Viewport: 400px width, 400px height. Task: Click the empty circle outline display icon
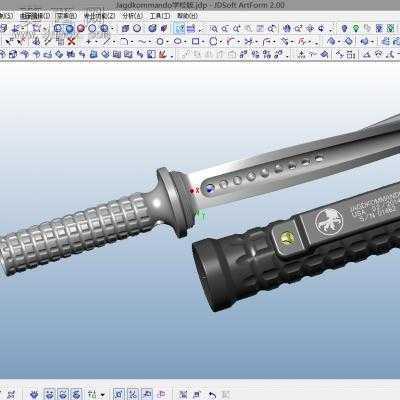(92, 29)
